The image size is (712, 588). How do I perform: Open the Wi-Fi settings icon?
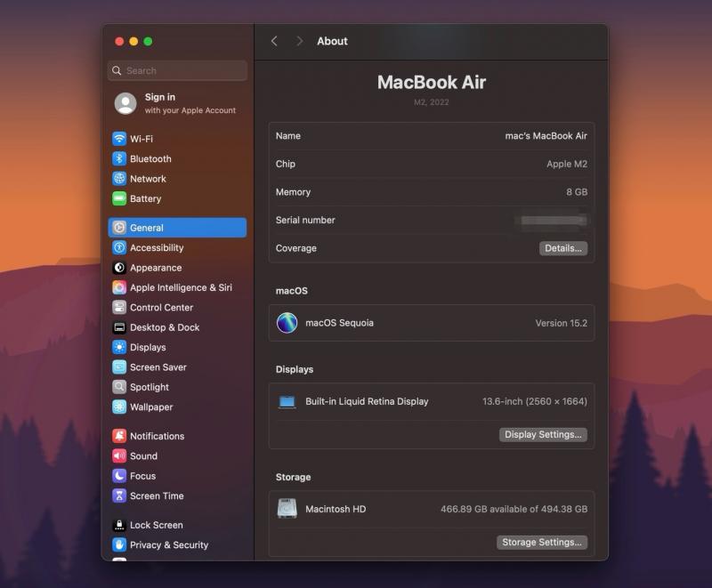coord(119,139)
